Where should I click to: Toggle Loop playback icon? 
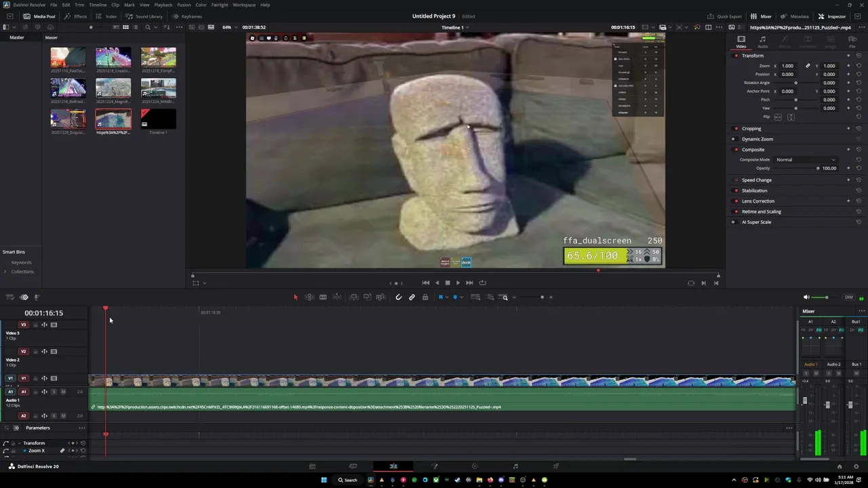[482, 283]
